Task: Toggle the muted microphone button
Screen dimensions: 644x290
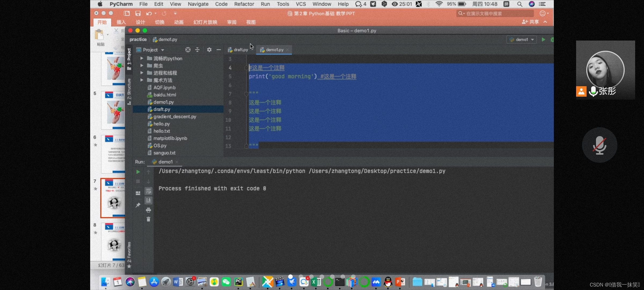Action: [599, 145]
